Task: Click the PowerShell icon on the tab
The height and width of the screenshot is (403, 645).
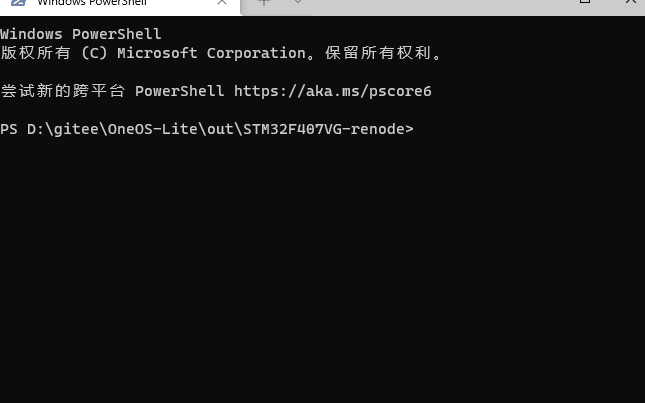Action: click(x=18, y=3)
